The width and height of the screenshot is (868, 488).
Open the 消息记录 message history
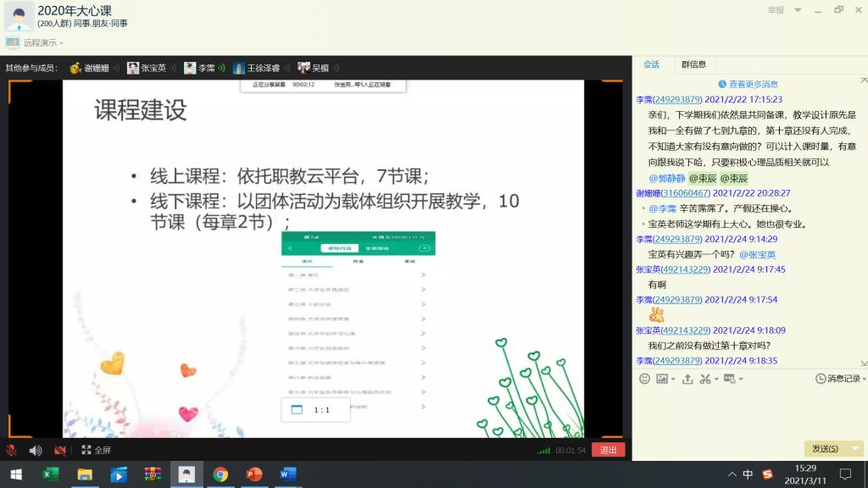tap(837, 379)
